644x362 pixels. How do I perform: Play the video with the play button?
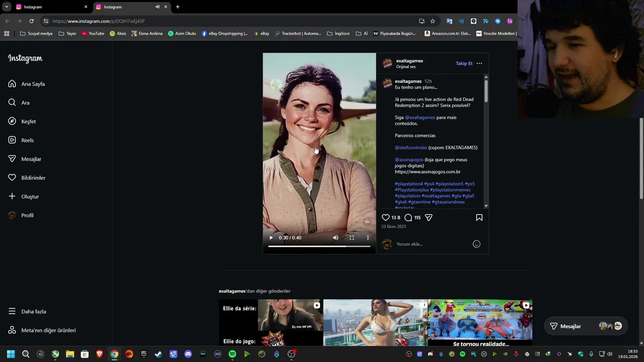(271, 238)
